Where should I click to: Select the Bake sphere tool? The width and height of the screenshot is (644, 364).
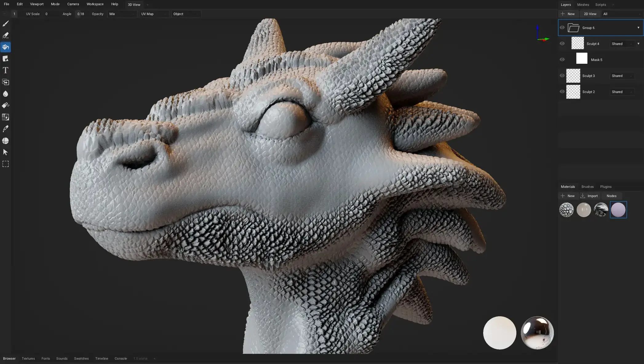pyautogui.click(x=6, y=141)
